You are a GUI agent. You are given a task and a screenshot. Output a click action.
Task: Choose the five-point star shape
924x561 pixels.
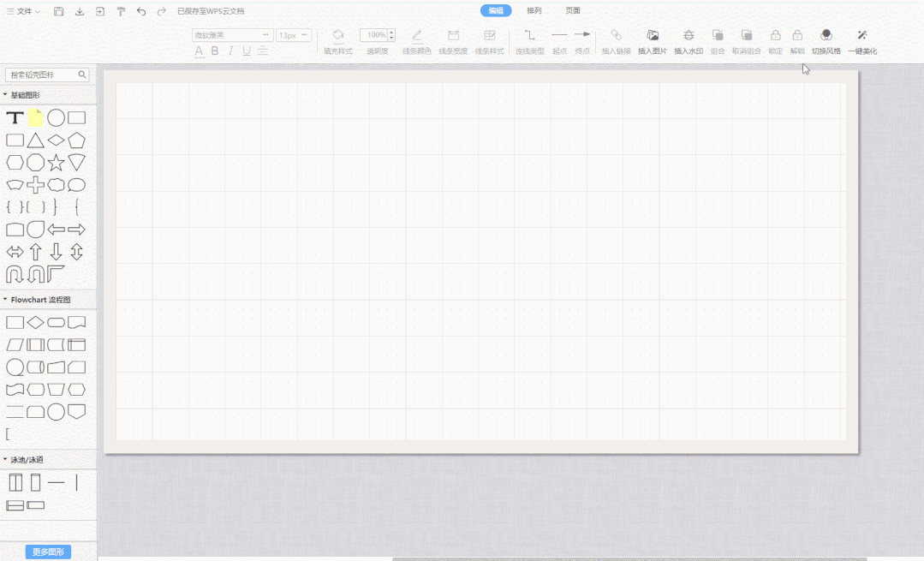coord(56,162)
